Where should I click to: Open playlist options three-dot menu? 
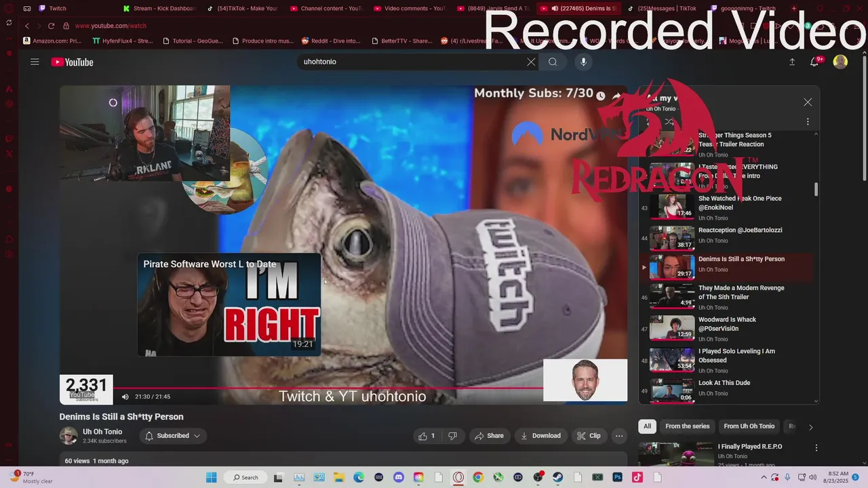coord(808,122)
